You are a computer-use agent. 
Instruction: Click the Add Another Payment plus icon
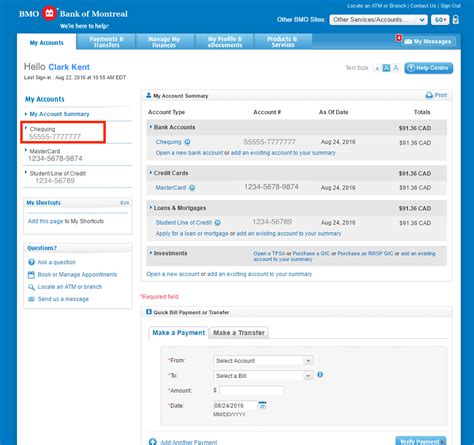click(x=153, y=442)
